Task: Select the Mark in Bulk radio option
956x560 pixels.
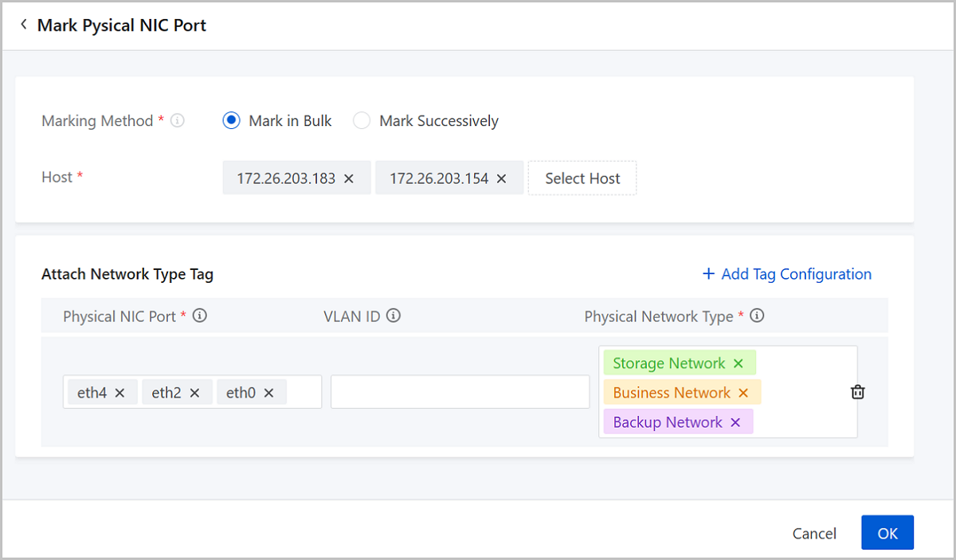Action: (x=231, y=121)
